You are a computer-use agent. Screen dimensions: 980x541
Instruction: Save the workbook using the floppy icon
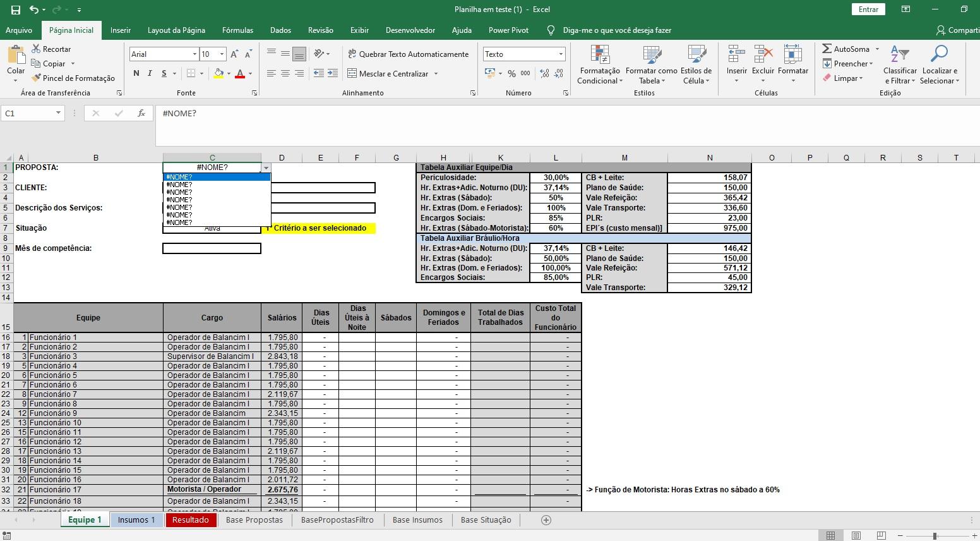pos(15,9)
